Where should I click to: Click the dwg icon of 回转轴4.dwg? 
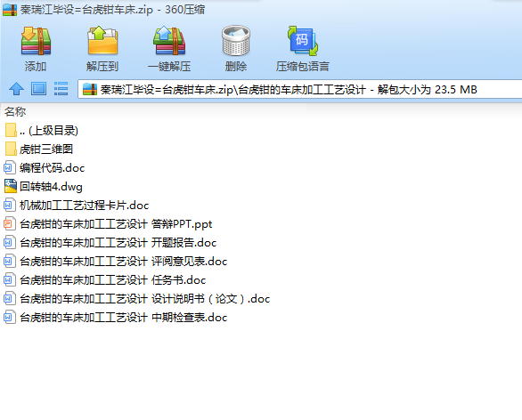tap(11, 186)
